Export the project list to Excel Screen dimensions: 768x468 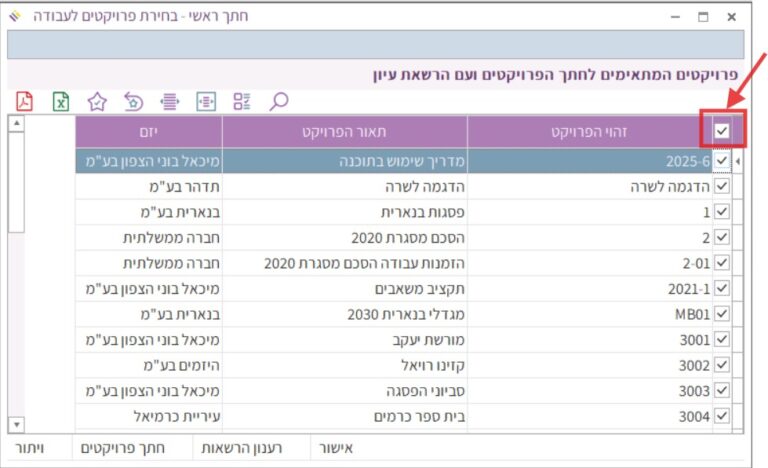[61, 101]
